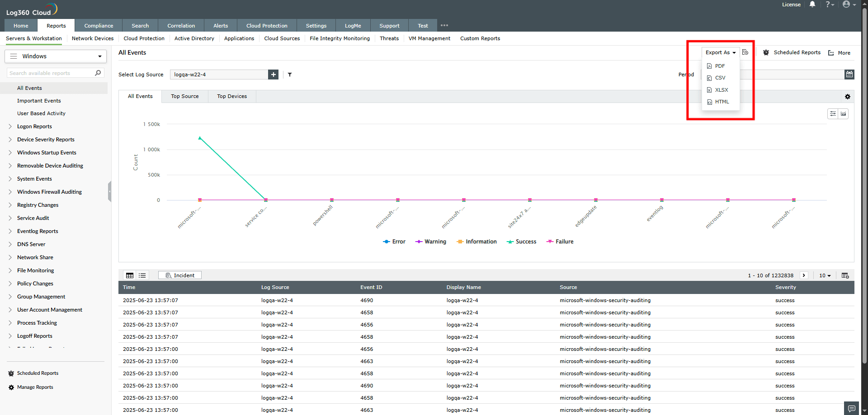Click the alarm clock Scheduled Reports icon
Viewport: 868px width, 415px height.
[x=766, y=52]
